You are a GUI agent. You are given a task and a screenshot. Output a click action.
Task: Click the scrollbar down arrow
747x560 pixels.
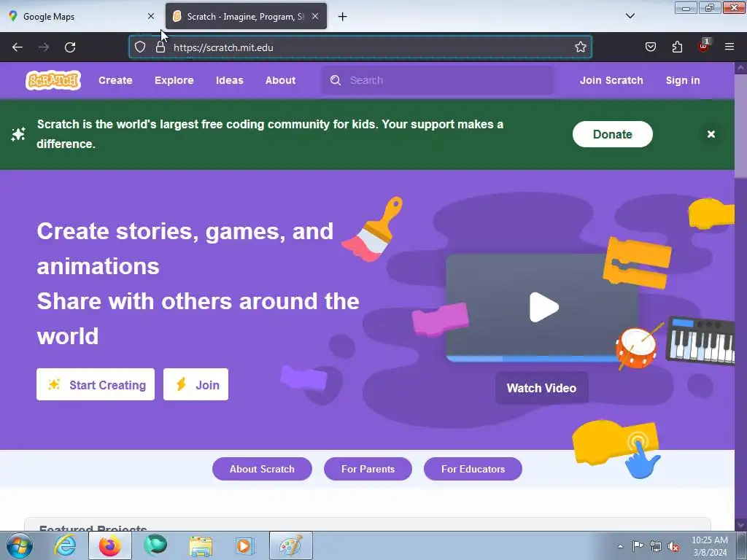740,524
